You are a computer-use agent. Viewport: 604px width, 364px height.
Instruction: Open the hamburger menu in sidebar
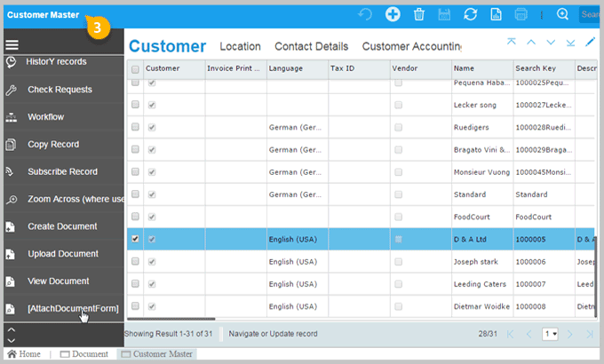pyautogui.click(x=12, y=45)
